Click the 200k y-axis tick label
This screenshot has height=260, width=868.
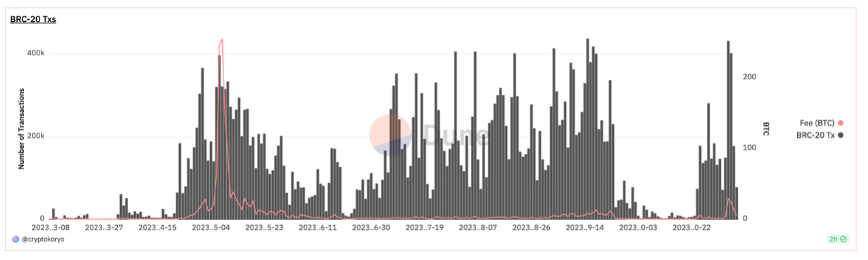[35, 136]
